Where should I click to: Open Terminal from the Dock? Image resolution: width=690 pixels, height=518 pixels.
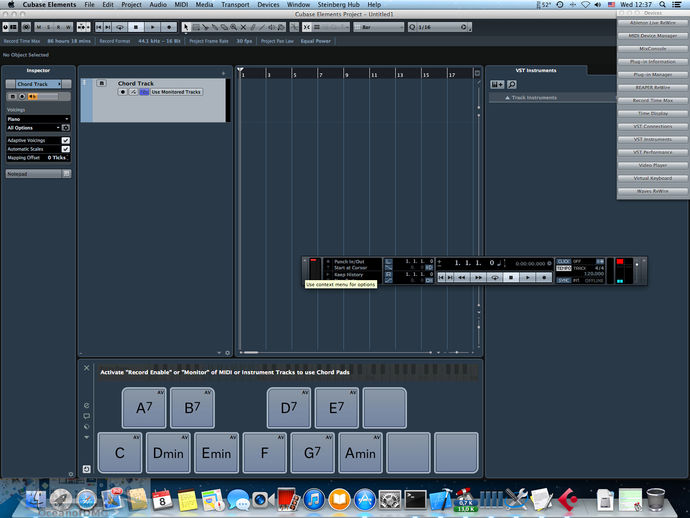click(x=415, y=500)
